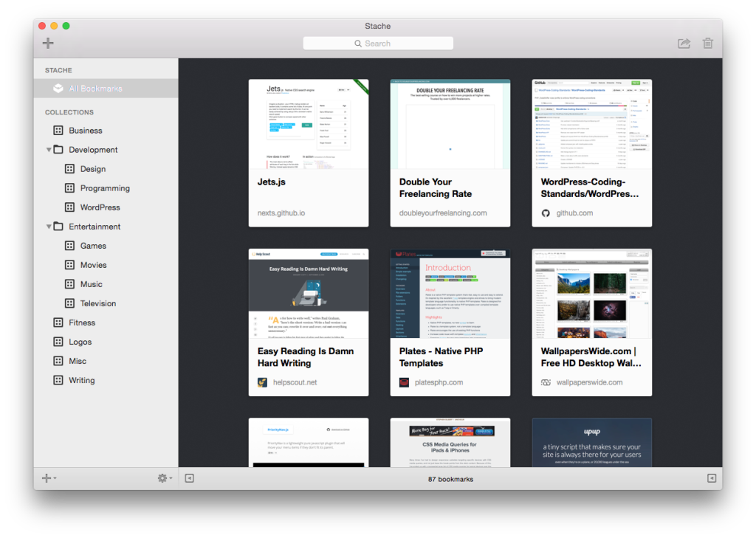Click the Misc collection icon

click(x=58, y=361)
